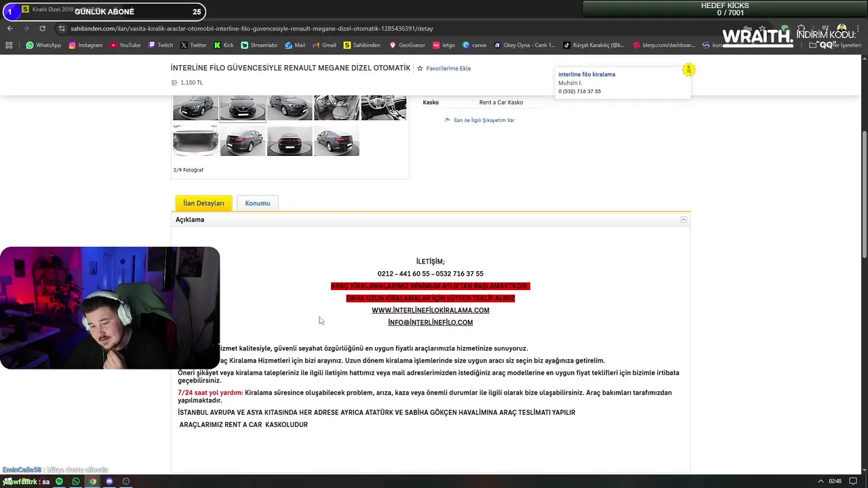The width and height of the screenshot is (868, 488).
Task: Open the Okey Oyna bookmark
Action: pyautogui.click(x=524, y=45)
